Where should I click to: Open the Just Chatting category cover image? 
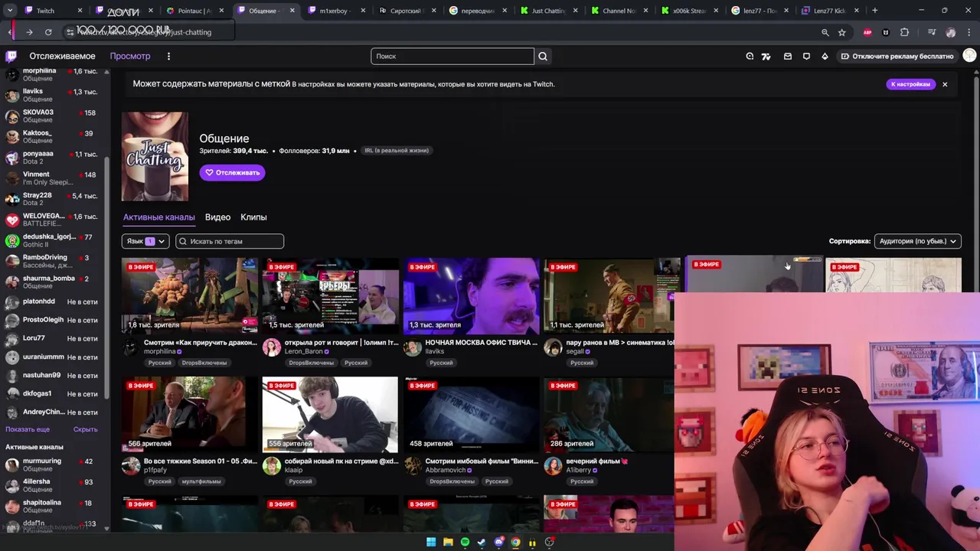pyautogui.click(x=155, y=157)
